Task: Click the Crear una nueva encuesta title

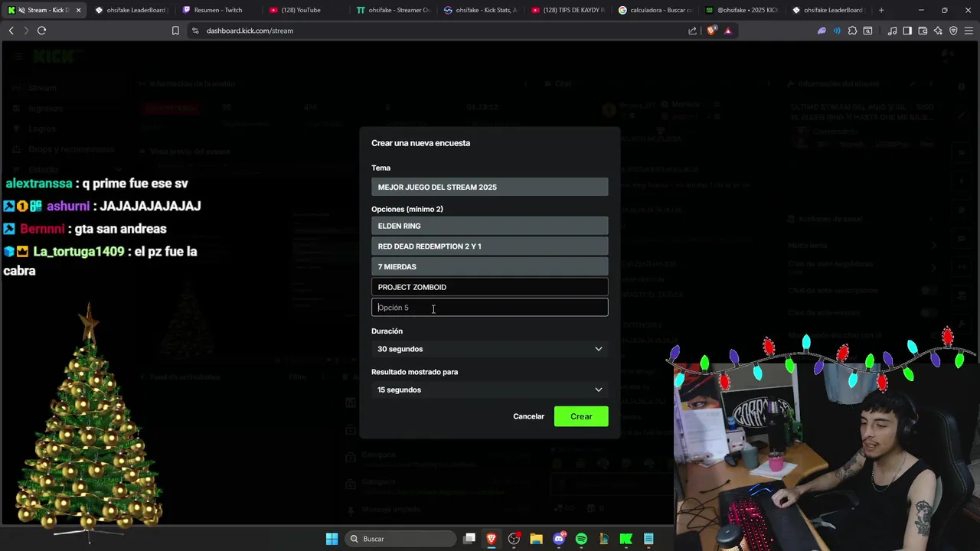Action: 420,143
